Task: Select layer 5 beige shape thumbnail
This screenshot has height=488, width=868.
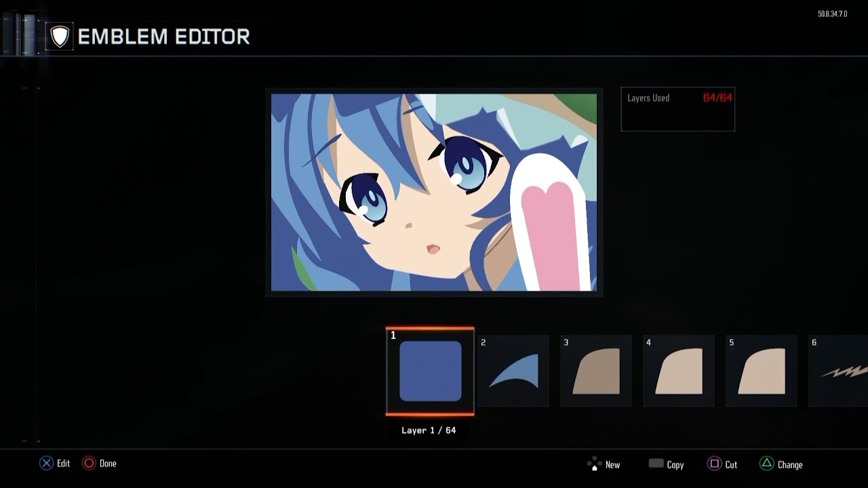Action: tap(761, 371)
